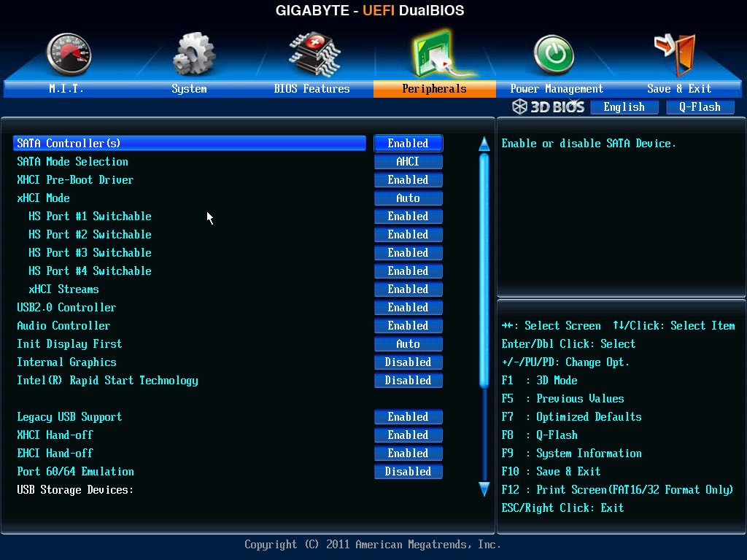Open Legacy USB Support Enabled dropdown

pyautogui.click(x=409, y=416)
